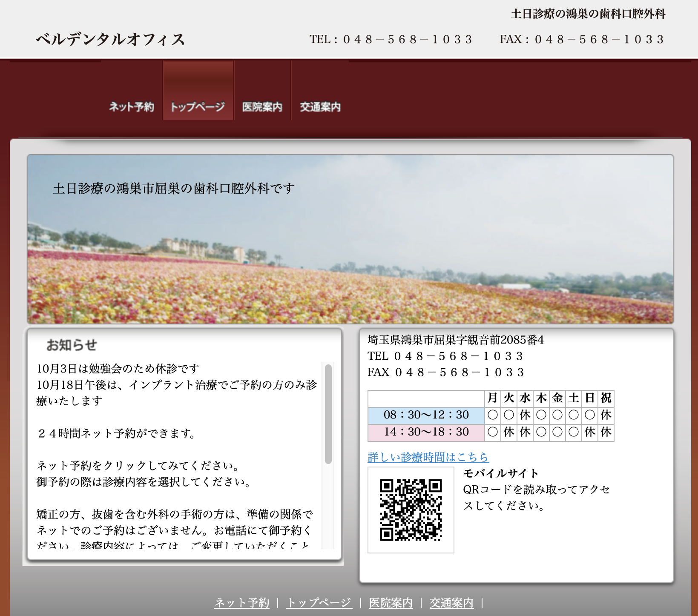Open the footer トップページ link
Image resolution: width=698 pixels, height=616 pixels.
click(x=319, y=603)
